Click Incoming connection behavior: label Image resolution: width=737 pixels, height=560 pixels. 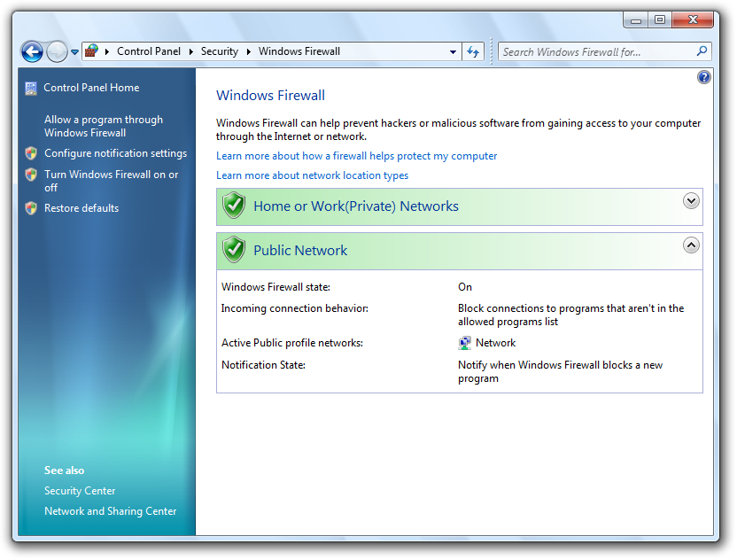click(x=295, y=308)
